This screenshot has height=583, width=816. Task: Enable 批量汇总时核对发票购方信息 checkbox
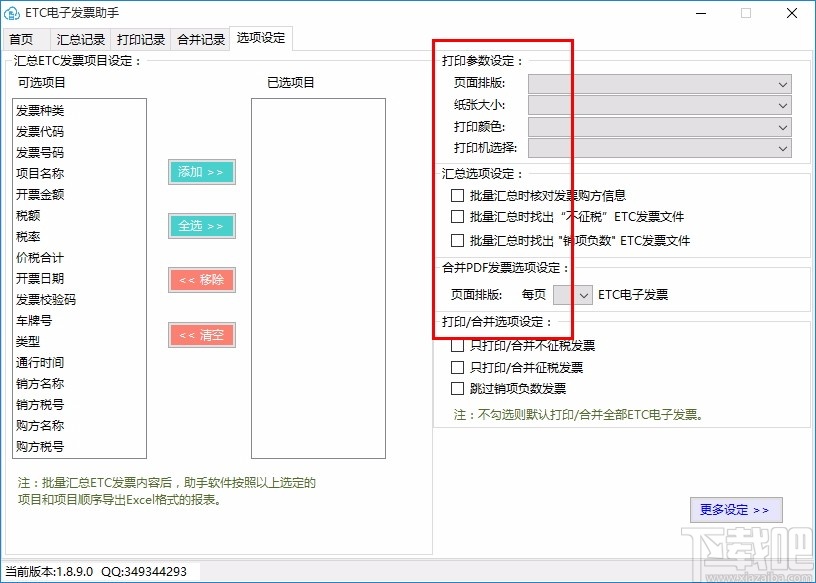[457, 195]
